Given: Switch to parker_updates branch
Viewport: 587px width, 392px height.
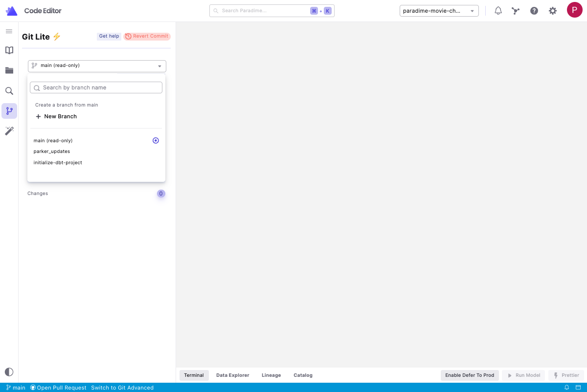Looking at the screenshot, I should pos(52,152).
